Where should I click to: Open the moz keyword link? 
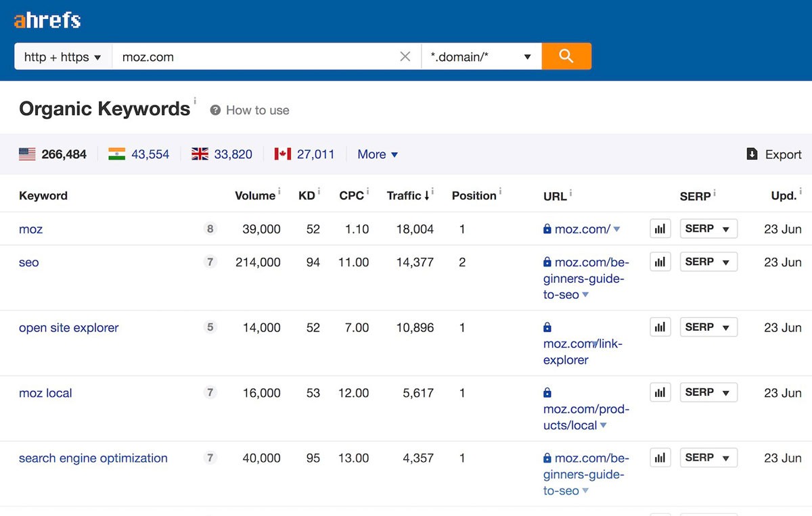(x=30, y=229)
